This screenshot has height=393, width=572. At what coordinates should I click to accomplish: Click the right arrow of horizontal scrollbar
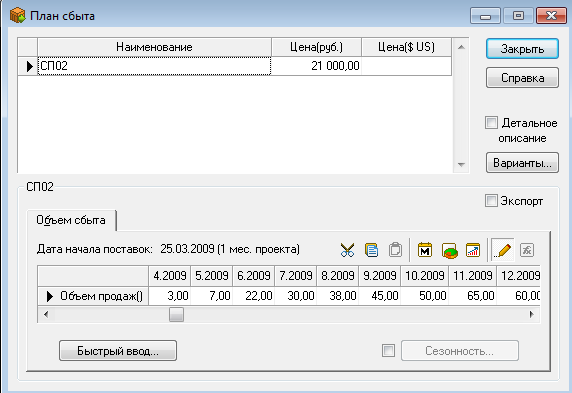click(x=532, y=315)
